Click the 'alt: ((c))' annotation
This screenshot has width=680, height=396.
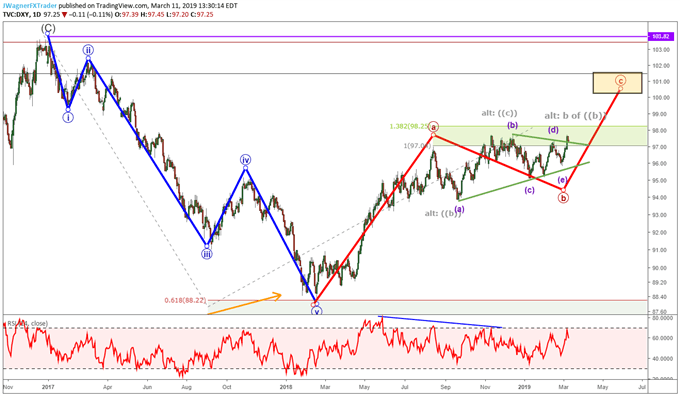click(x=499, y=113)
